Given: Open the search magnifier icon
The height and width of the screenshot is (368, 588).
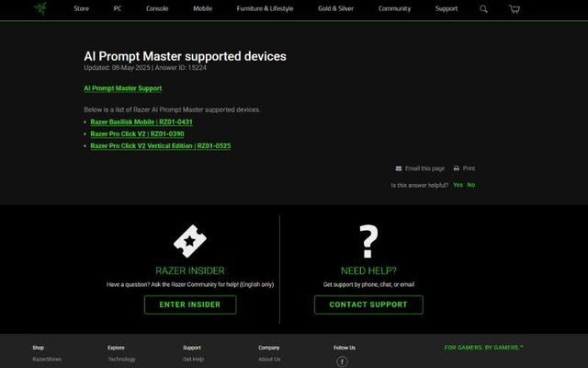Looking at the screenshot, I should 484,9.
